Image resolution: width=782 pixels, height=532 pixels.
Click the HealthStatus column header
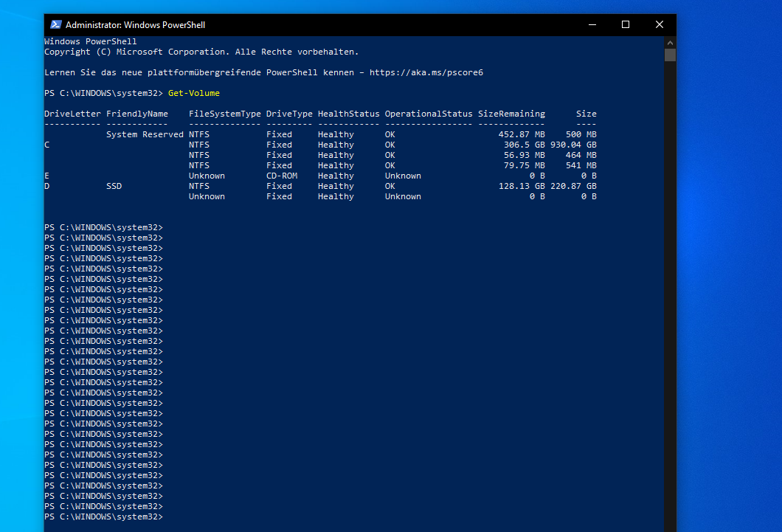(x=349, y=114)
